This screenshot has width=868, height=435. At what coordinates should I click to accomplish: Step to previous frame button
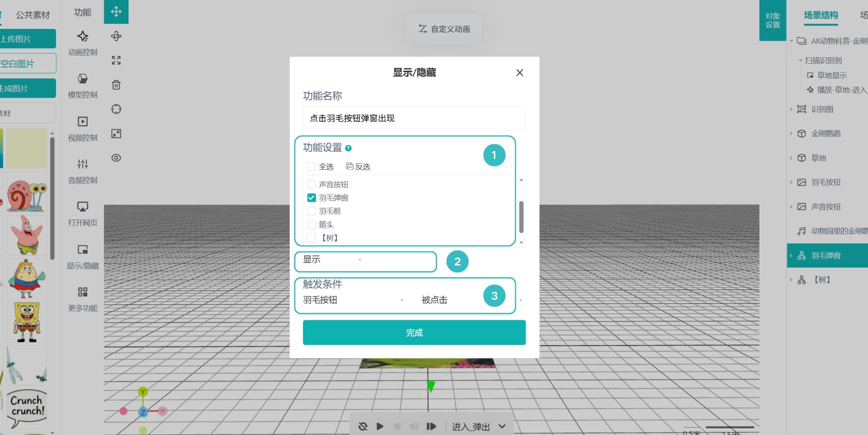click(x=414, y=426)
